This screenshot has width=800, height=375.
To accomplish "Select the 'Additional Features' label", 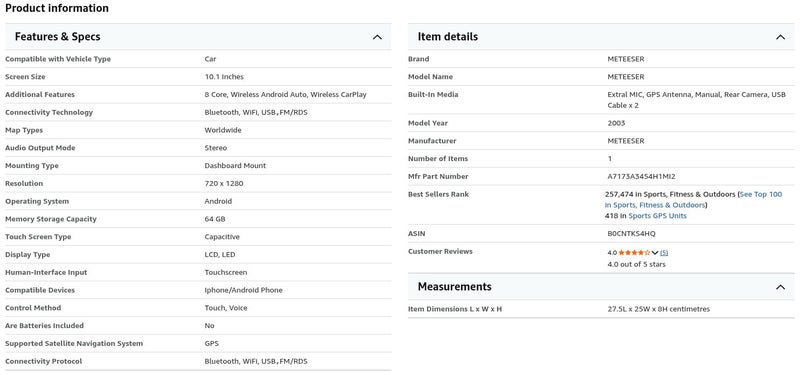I will (x=40, y=95).
